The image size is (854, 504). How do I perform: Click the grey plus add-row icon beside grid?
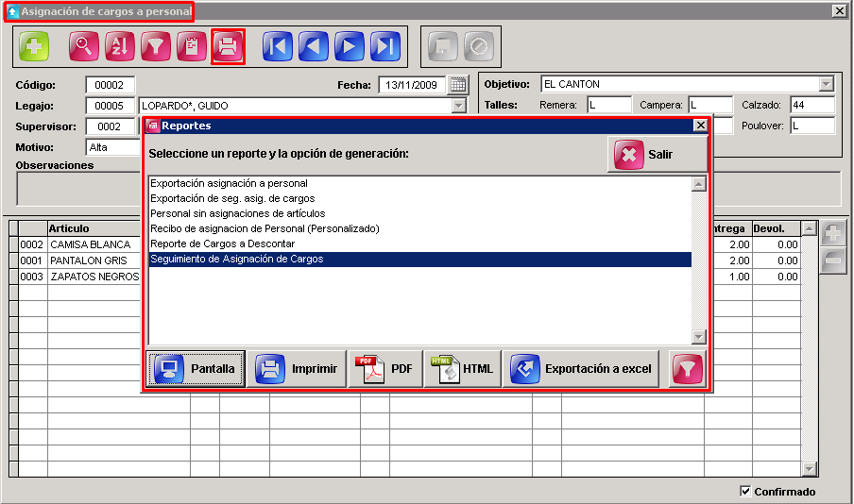pyautogui.click(x=833, y=234)
